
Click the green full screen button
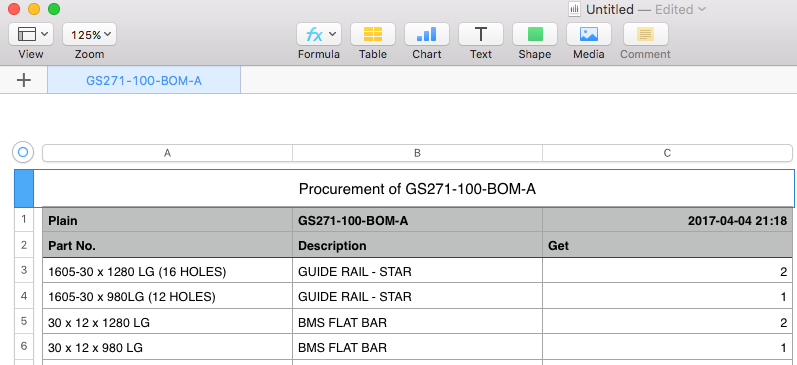[x=54, y=9]
